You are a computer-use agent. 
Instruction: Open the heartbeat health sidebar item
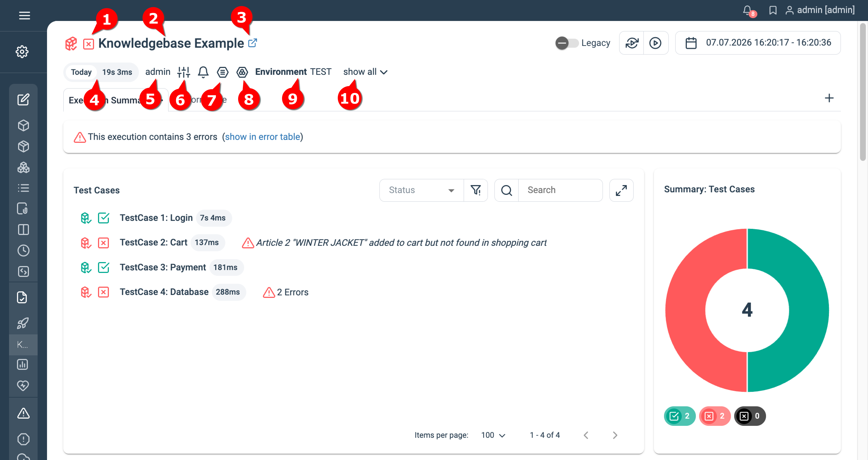point(23,385)
